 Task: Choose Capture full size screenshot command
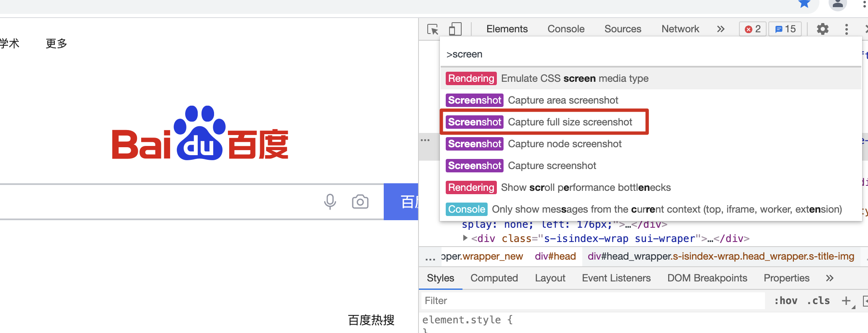pyautogui.click(x=651, y=122)
